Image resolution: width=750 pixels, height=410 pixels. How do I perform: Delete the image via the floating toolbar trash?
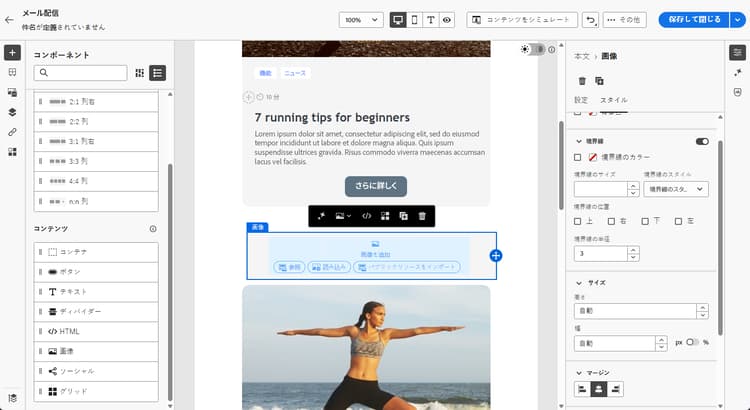click(422, 216)
